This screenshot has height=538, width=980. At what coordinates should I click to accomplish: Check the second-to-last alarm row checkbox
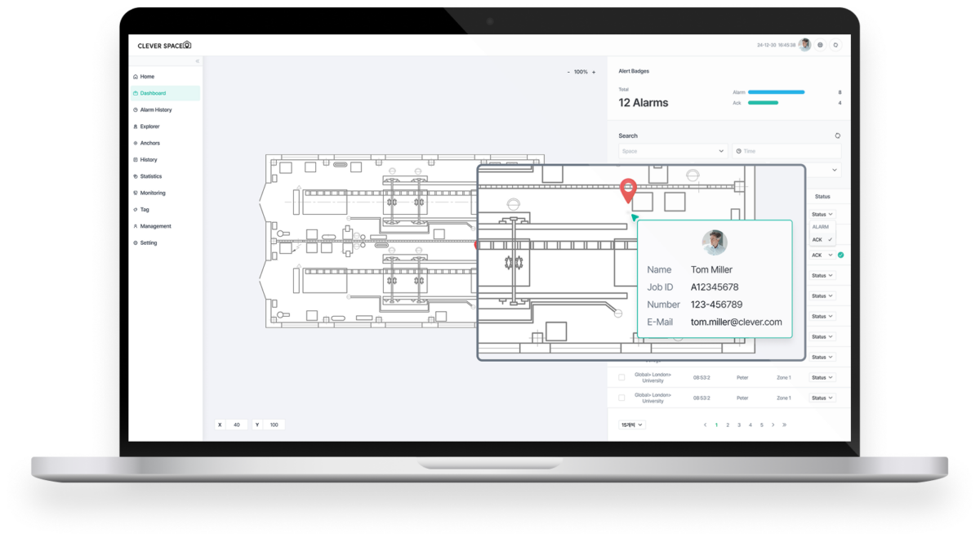click(x=621, y=377)
